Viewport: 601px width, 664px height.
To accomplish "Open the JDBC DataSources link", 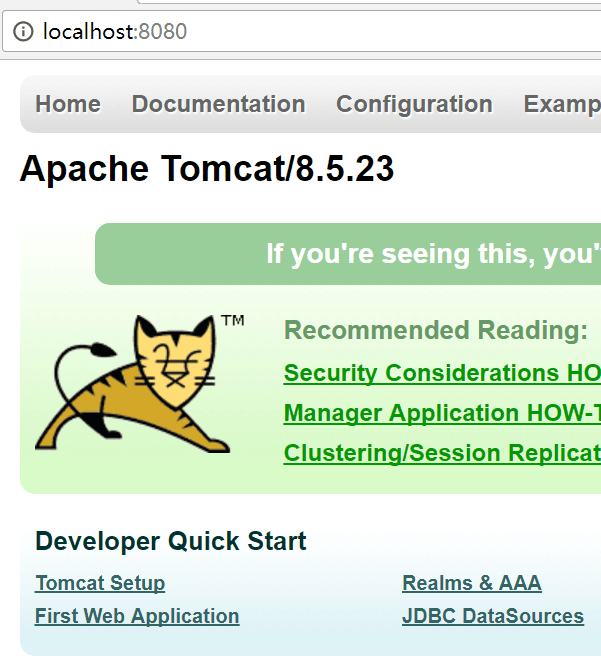I will point(493,616).
